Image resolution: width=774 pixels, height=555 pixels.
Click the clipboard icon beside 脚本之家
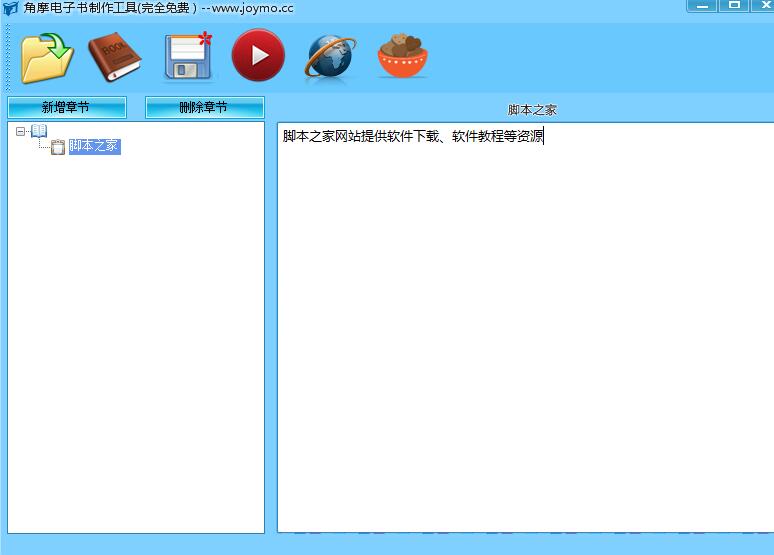pos(58,147)
